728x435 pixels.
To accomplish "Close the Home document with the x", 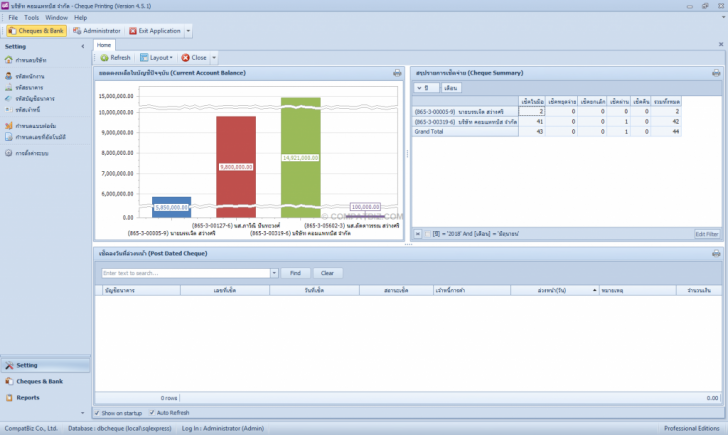I will click(x=721, y=45).
